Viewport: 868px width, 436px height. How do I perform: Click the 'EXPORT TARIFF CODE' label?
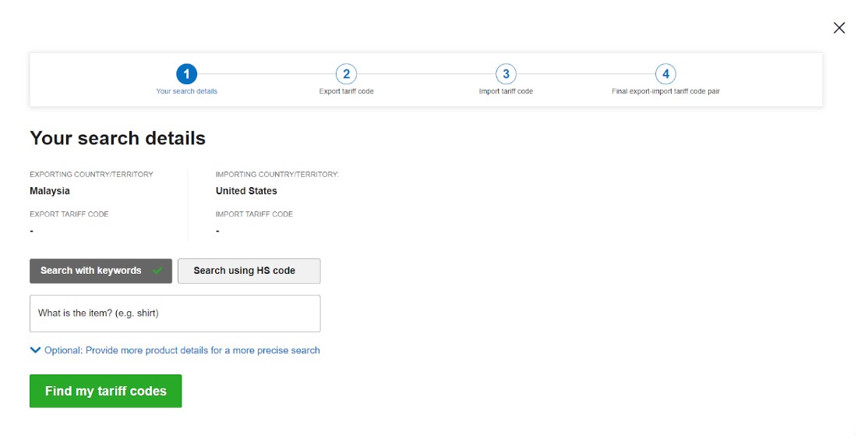tap(69, 214)
